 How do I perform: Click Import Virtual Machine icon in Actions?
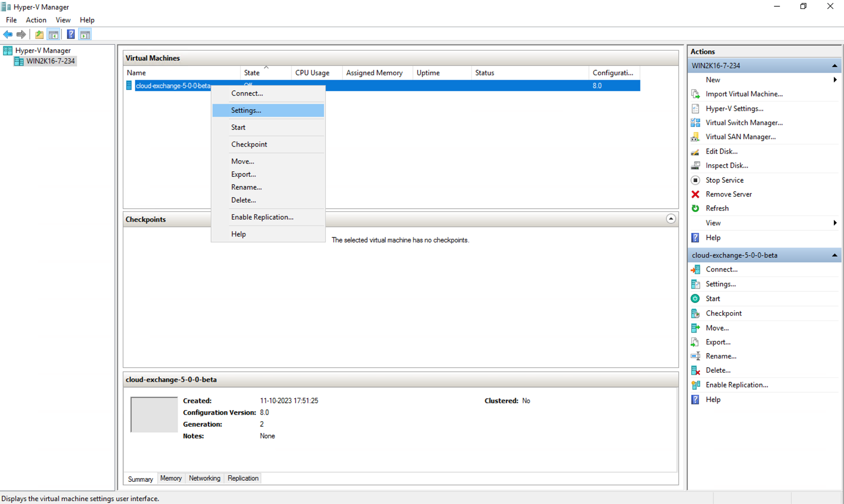[695, 94]
